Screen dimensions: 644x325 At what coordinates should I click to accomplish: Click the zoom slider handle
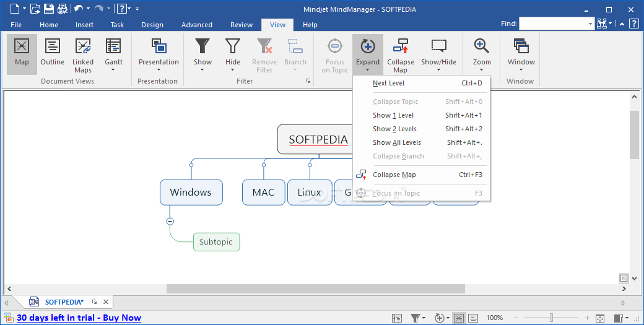pos(552,318)
